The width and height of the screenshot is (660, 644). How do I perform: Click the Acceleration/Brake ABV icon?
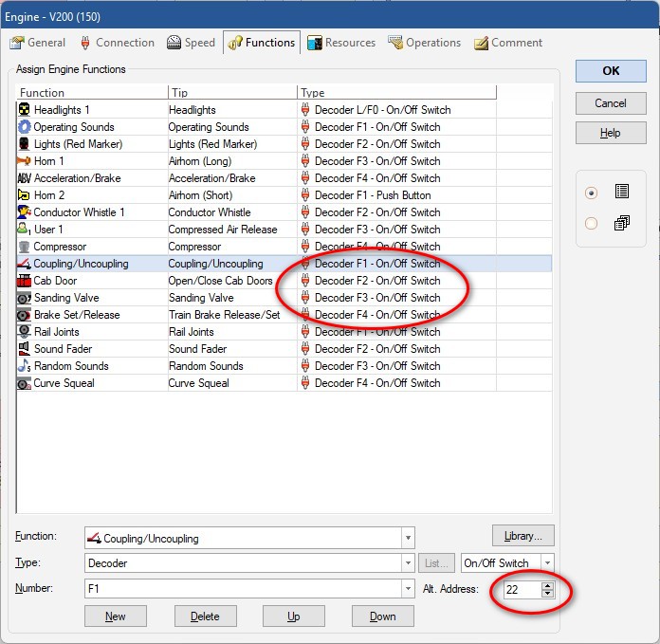click(25, 178)
